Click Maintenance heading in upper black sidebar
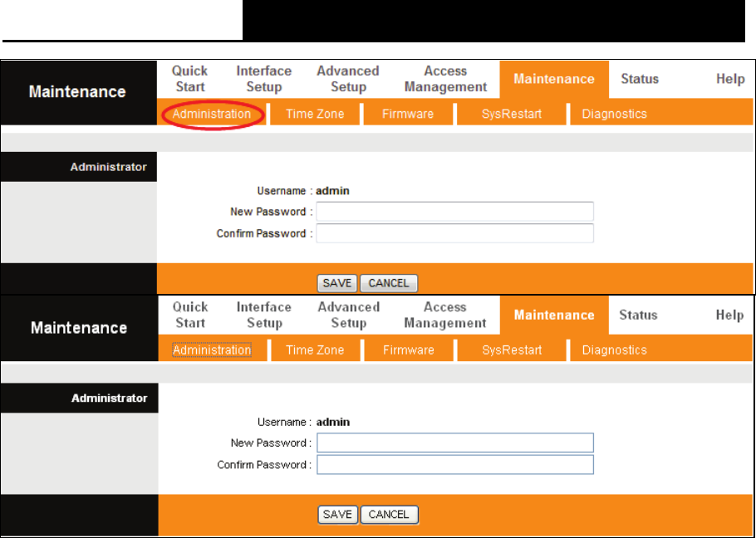 click(x=77, y=91)
